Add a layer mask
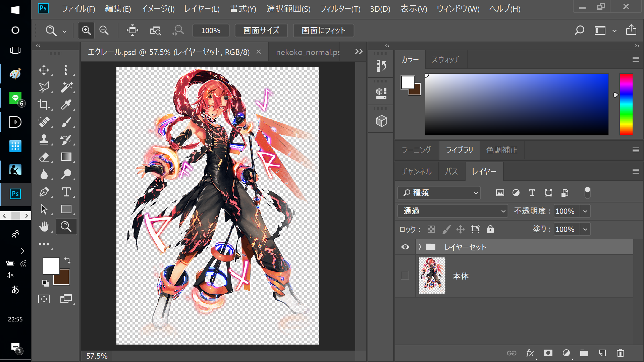 [x=548, y=353]
